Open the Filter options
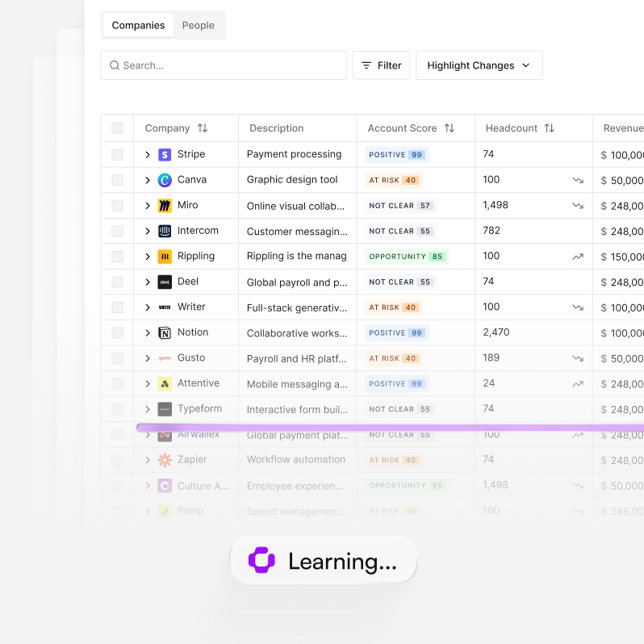 pos(381,65)
